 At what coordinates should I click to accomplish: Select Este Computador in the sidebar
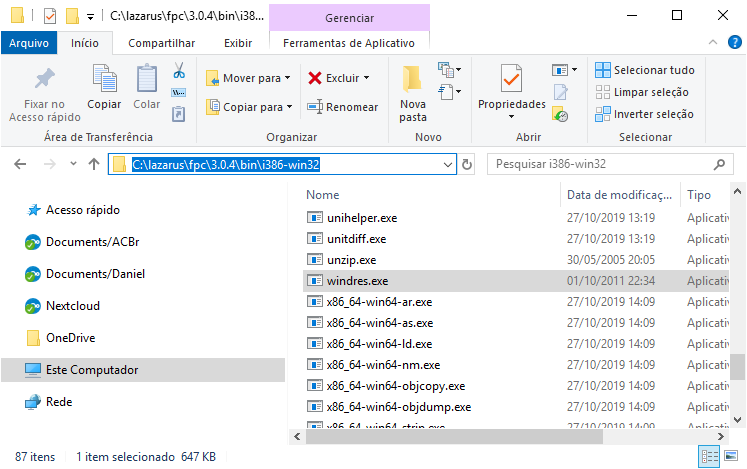coord(143,370)
